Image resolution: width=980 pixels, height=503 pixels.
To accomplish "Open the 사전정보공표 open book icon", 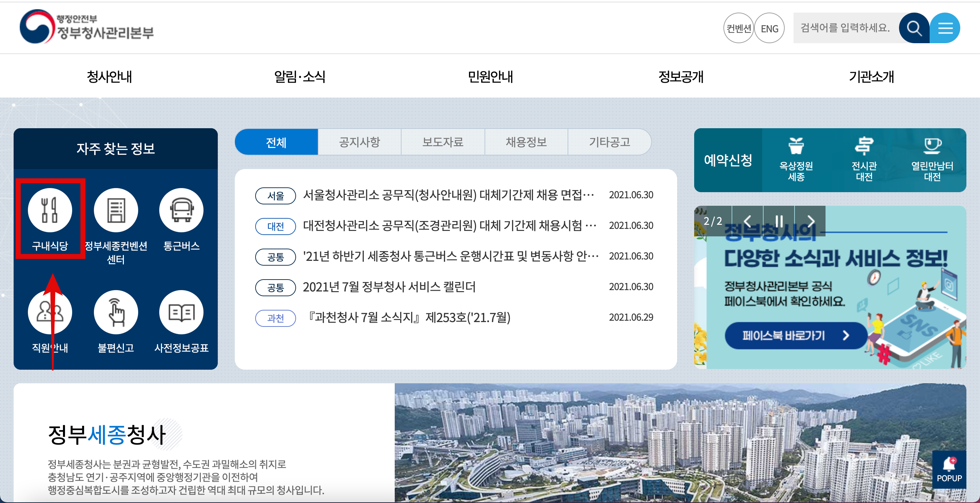I will pos(181,313).
